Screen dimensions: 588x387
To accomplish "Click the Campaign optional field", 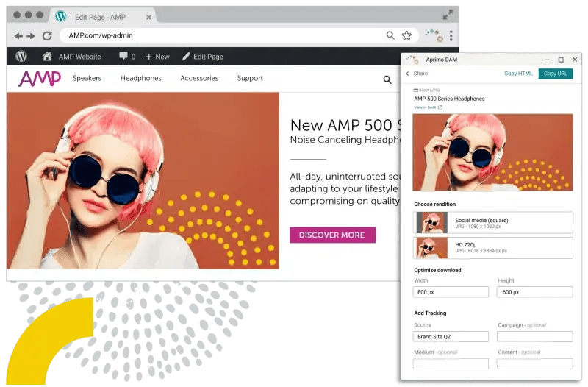I will (x=535, y=337).
